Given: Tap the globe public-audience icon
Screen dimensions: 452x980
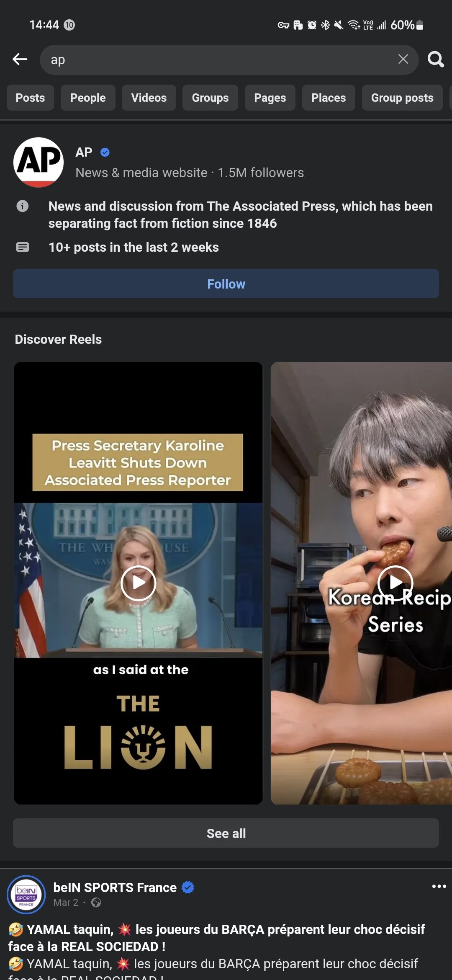Looking at the screenshot, I should tap(96, 903).
